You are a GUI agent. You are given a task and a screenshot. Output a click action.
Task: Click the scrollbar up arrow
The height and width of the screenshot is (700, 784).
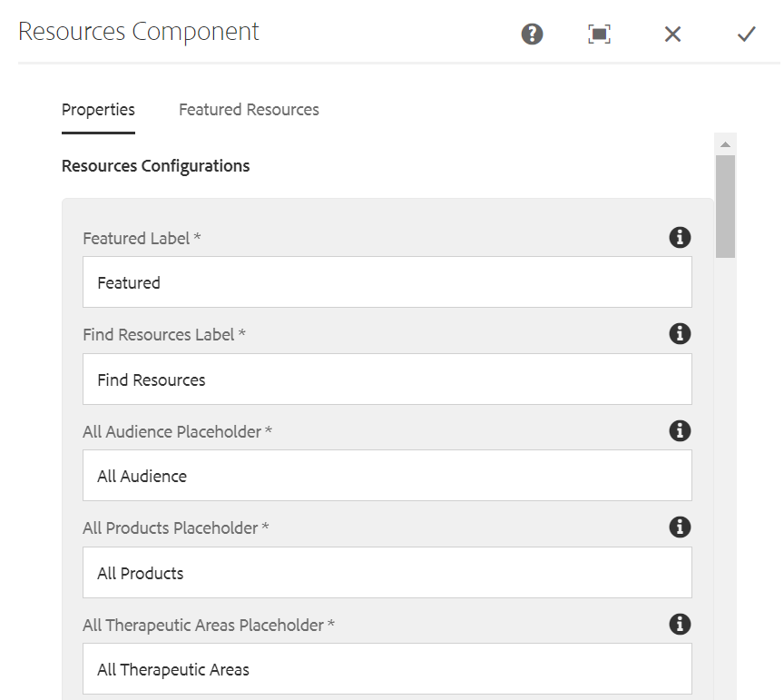pos(726,144)
